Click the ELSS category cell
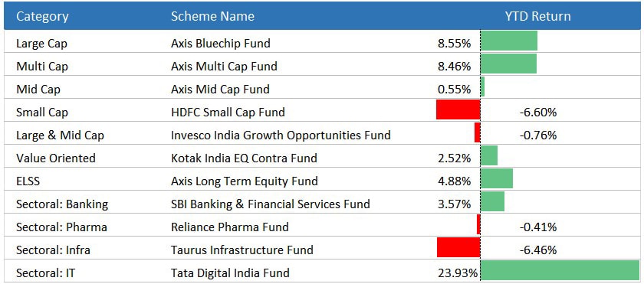 (28, 181)
